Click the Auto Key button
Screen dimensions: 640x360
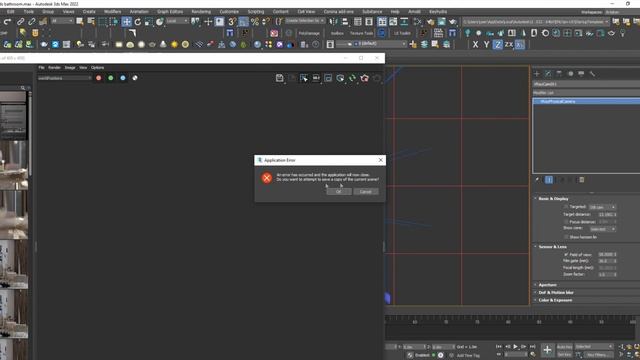(564, 347)
